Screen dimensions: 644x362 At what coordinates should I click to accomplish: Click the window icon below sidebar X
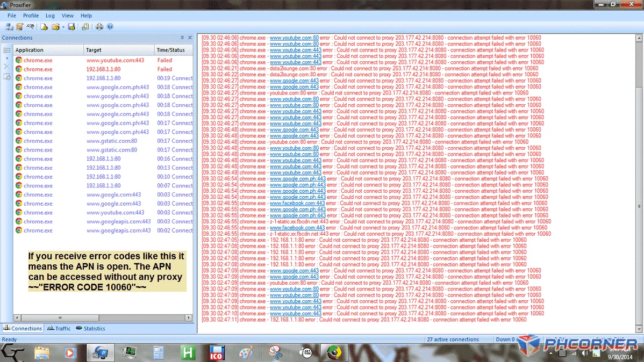point(6,77)
